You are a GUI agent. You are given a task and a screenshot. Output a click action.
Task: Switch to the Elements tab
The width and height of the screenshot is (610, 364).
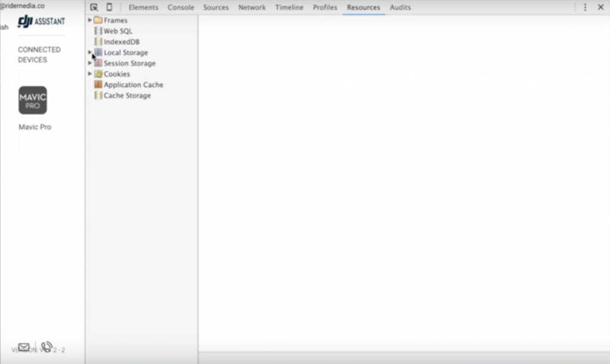click(144, 7)
